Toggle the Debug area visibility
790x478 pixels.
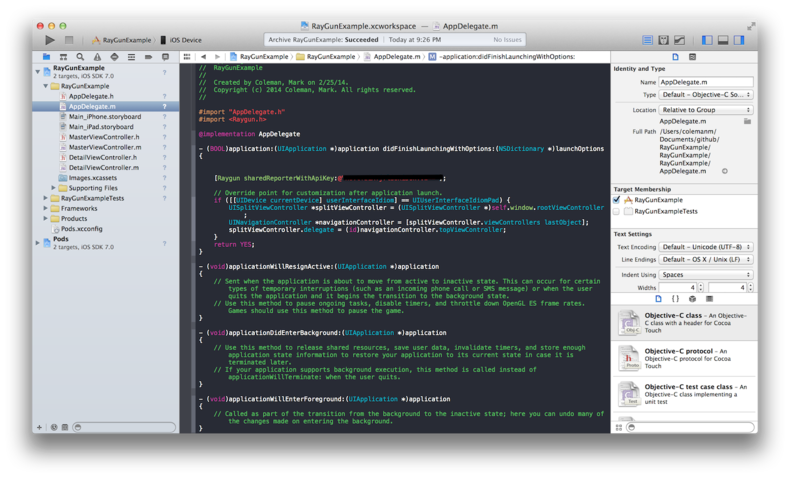[x=723, y=40]
